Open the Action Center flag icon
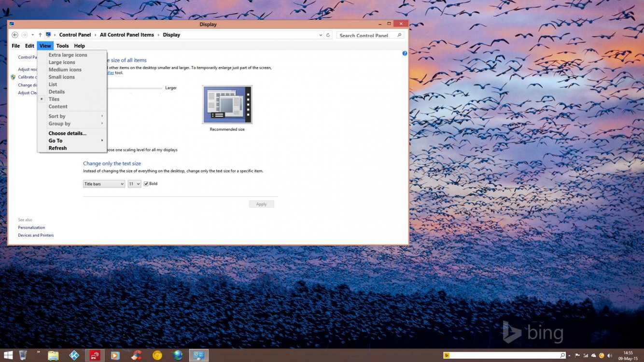This screenshot has width=644, height=362. (577, 356)
